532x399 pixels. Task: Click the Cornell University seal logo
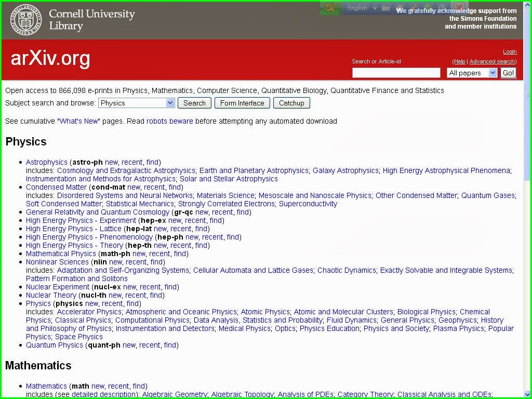[26, 19]
